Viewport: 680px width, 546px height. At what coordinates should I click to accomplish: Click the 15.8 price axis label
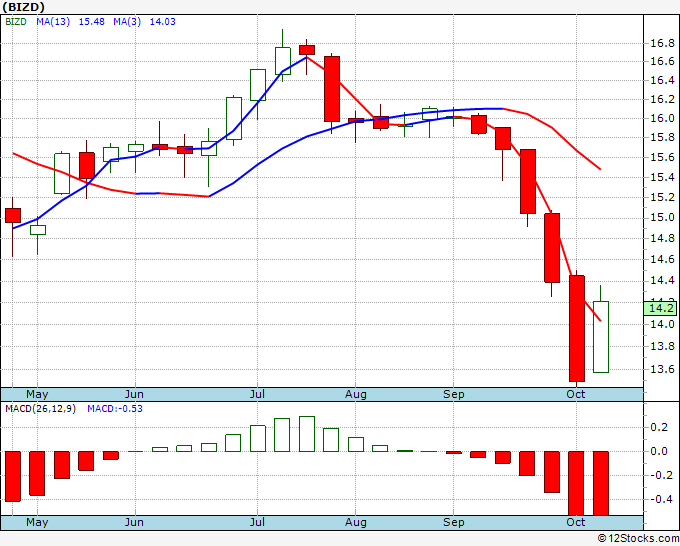(x=662, y=137)
